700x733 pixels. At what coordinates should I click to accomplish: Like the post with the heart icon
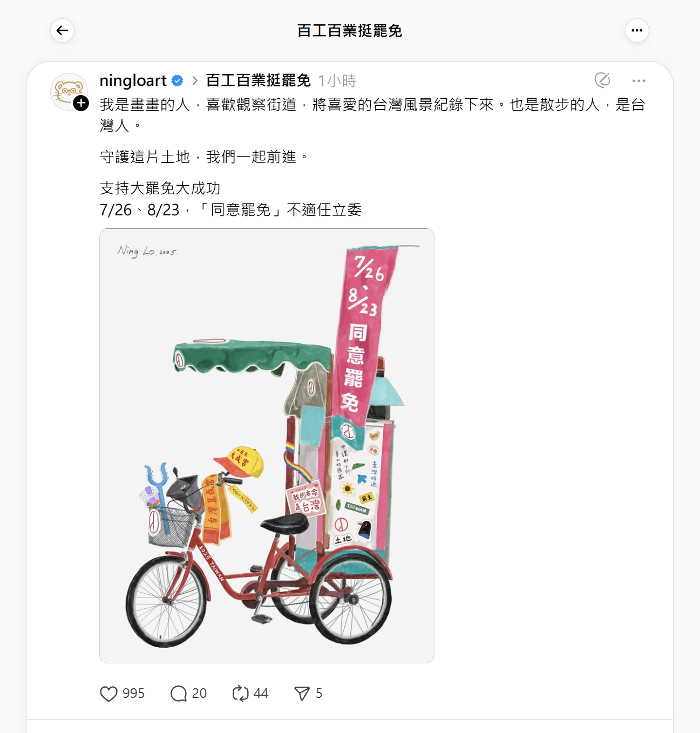pyautogui.click(x=108, y=693)
